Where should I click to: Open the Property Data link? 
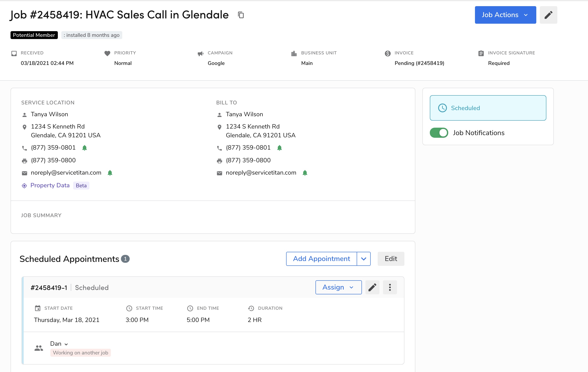[x=50, y=185]
